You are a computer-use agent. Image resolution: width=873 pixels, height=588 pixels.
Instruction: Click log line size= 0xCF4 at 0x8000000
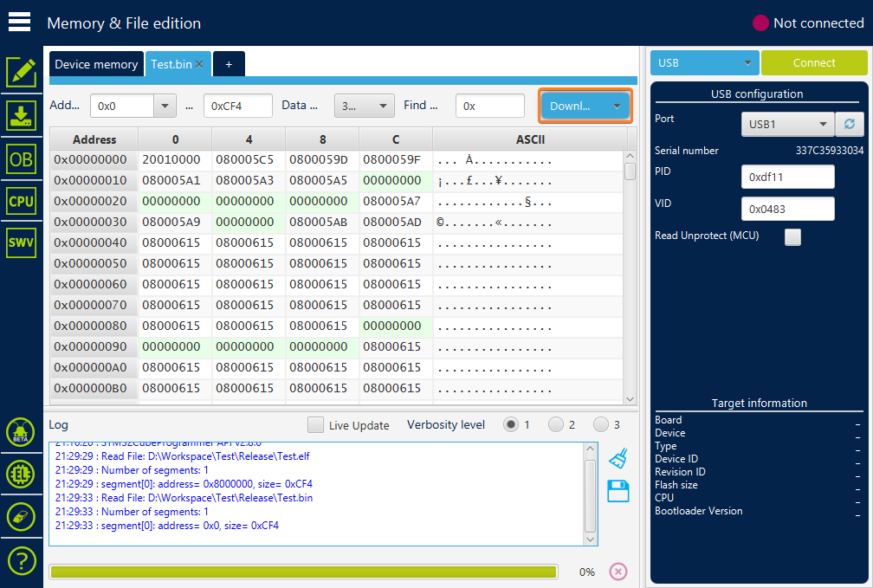(x=184, y=484)
